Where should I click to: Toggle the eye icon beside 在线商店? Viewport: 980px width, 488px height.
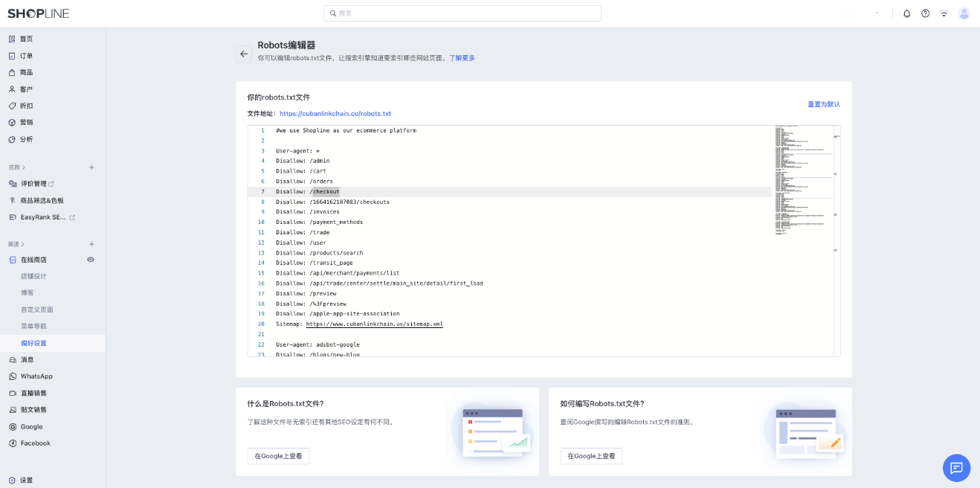[91, 260]
